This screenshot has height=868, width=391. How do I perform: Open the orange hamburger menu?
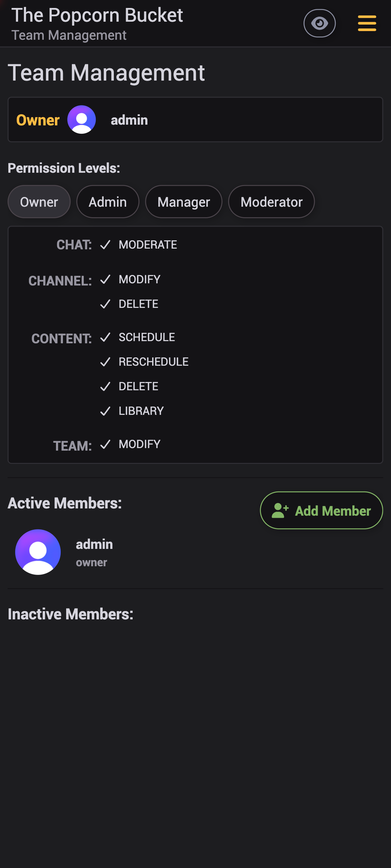pyautogui.click(x=367, y=23)
